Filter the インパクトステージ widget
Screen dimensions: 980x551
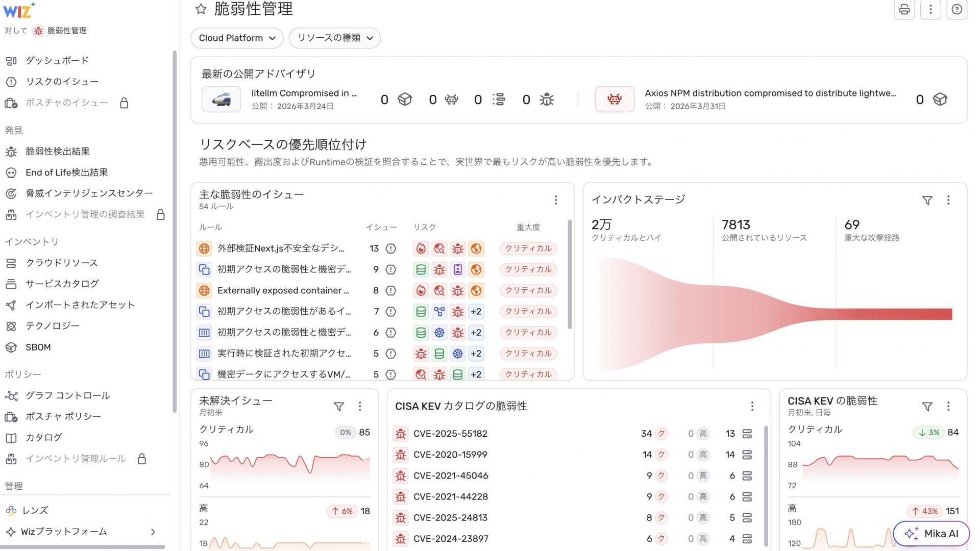point(927,201)
